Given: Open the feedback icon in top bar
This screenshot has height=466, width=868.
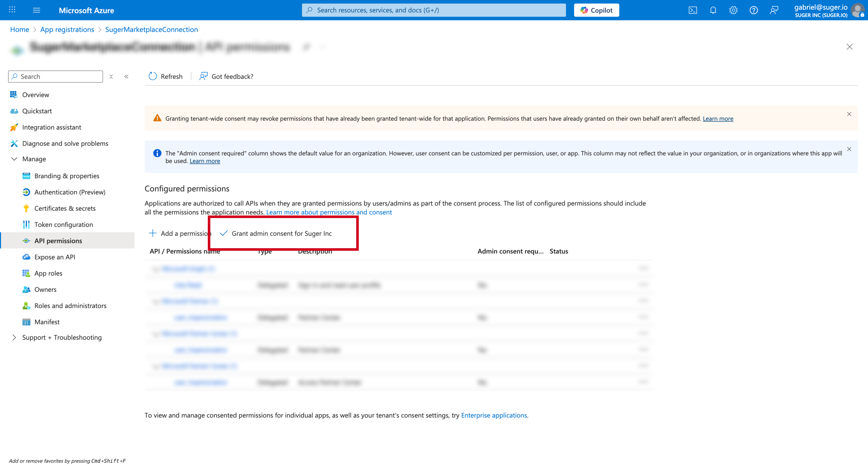Looking at the screenshot, I should (x=774, y=10).
